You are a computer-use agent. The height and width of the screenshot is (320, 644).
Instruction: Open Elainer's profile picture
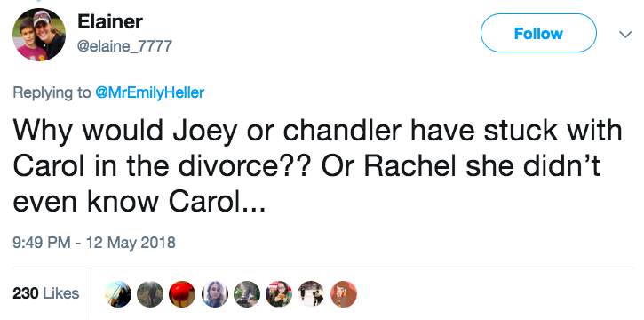pyautogui.click(x=39, y=35)
